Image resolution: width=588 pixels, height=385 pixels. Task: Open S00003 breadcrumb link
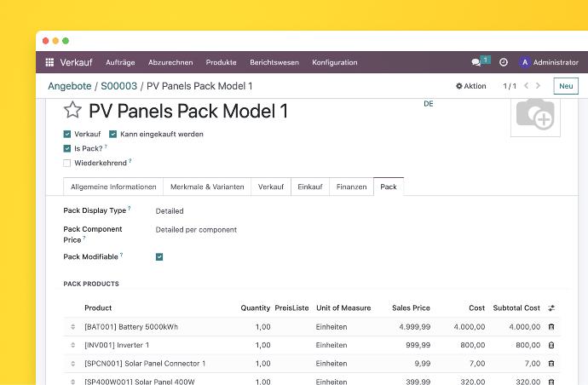[x=118, y=86]
